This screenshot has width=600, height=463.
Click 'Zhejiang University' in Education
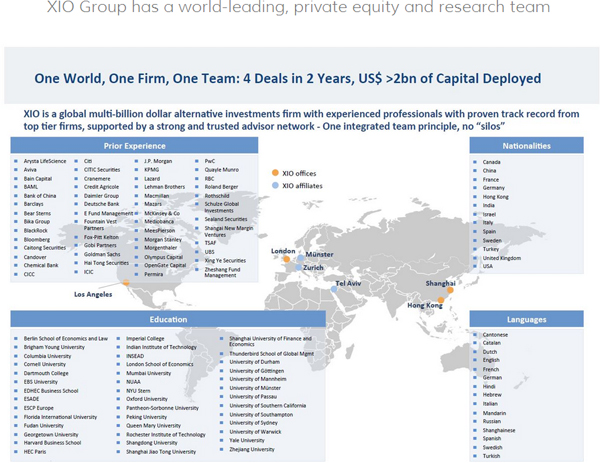pyautogui.click(x=252, y=450)
